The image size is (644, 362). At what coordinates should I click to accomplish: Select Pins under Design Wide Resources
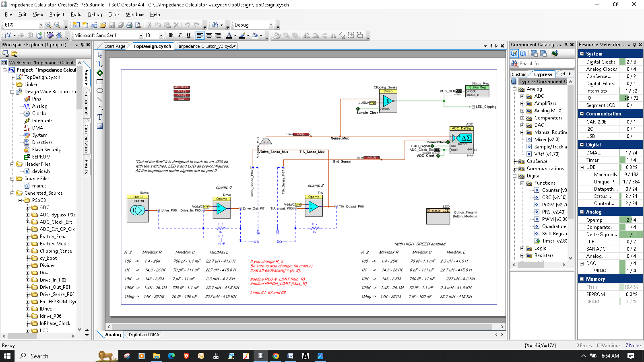[x=36, y=99]
